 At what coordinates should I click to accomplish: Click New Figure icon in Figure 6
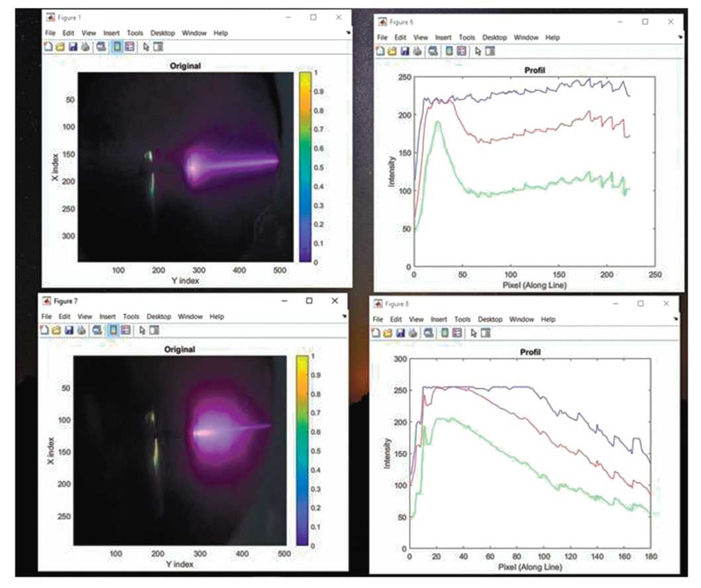coord(380,51)
